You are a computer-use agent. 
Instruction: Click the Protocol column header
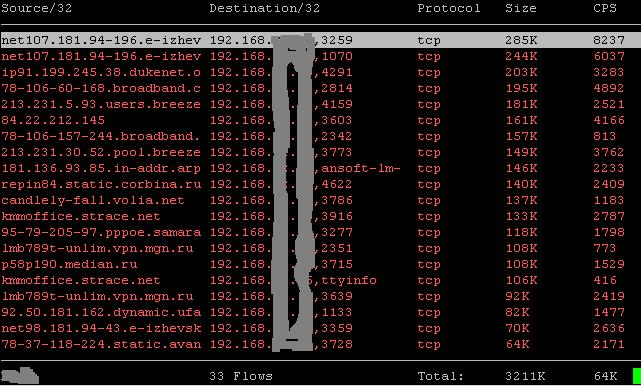point(449,8)
